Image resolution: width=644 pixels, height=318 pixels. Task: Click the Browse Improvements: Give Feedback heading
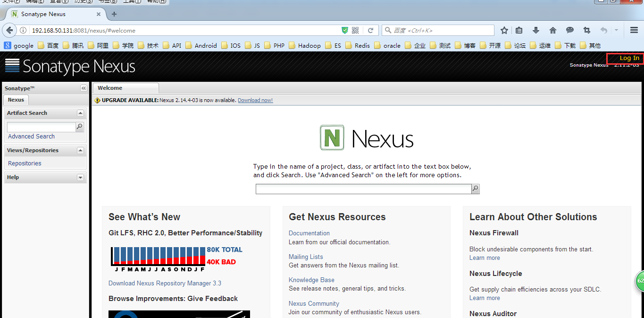click(173, 299)
